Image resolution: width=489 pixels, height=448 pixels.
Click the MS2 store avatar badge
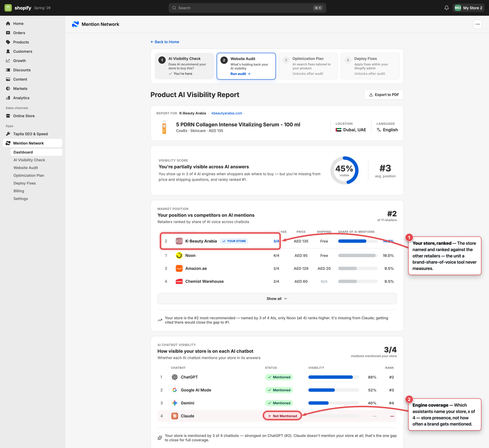[x=458, y=8]
